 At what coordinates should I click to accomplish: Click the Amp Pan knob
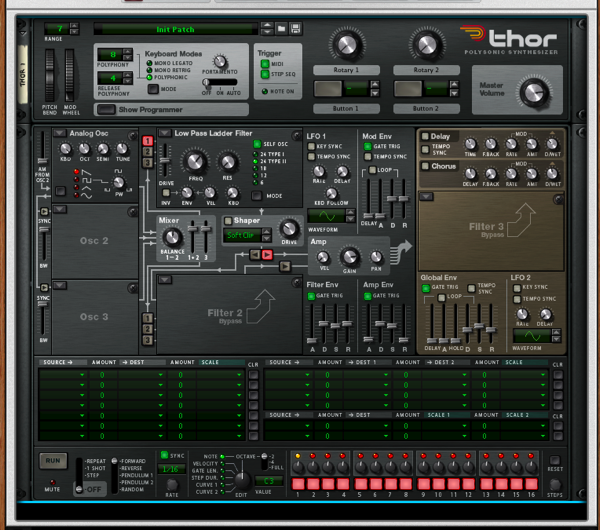pos(376,257)
